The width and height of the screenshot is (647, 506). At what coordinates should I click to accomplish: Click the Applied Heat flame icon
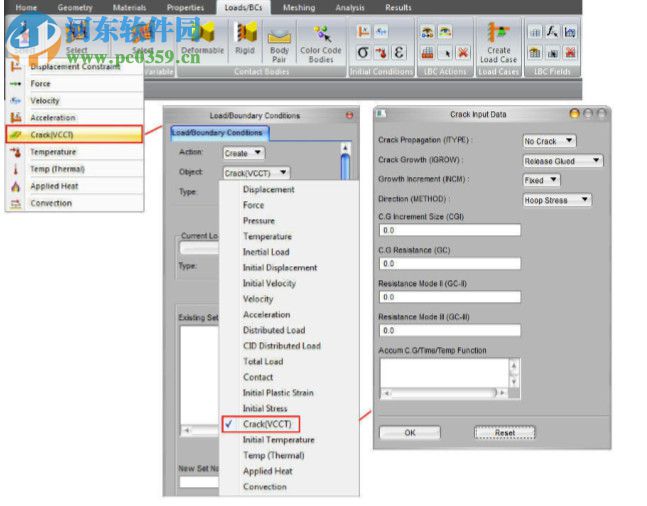(16, 187)
